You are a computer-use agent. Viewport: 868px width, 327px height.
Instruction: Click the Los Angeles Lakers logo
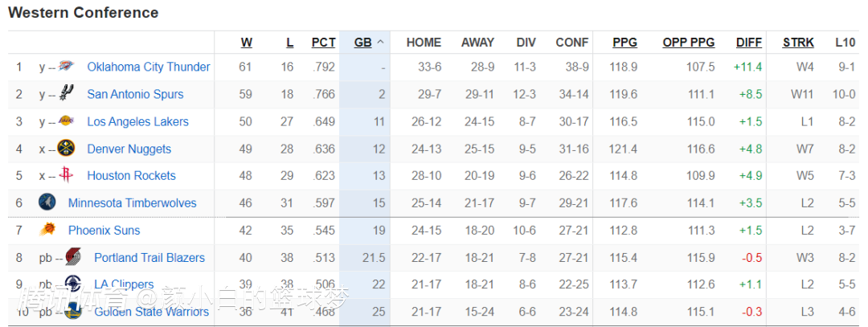coord(67,121)
